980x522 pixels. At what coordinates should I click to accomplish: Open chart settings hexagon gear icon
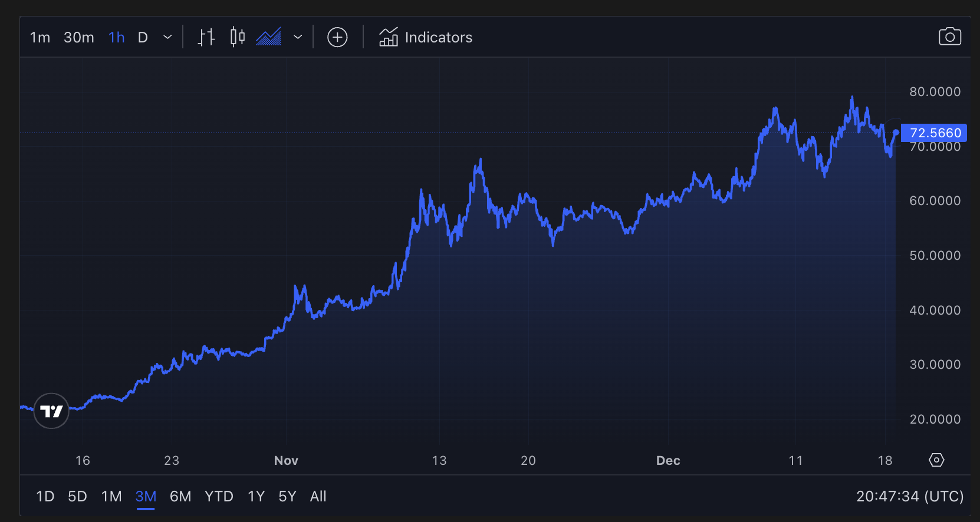click(936, 460)
